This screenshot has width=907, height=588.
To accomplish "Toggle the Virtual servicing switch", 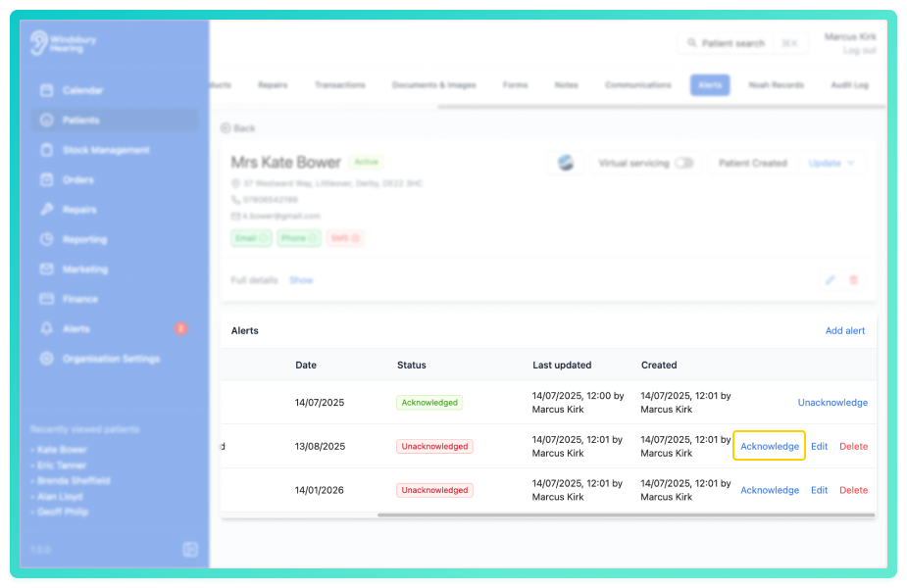I will (684, 163).
